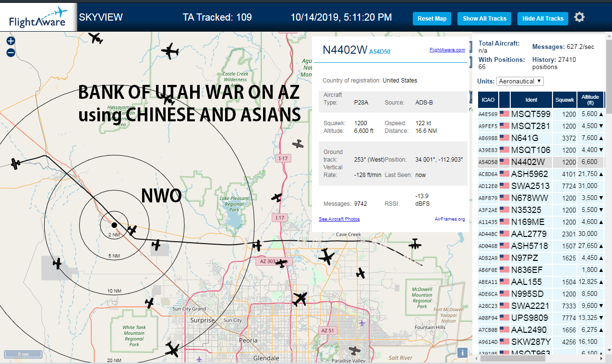The width and height of the screenshot is (612, 364).
Task: Select the small aircraft above Sun City Grand
Action: (x=150, y=303)
